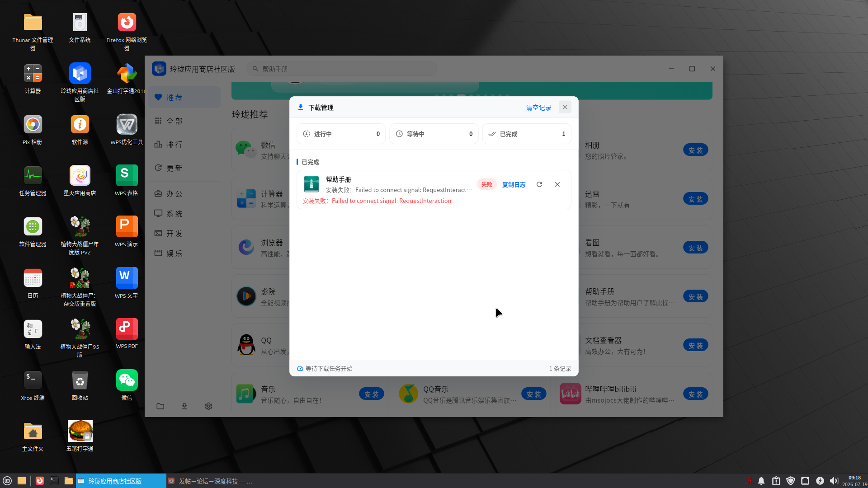Viewport: 868px width, 488px height.
Task: Open 任务管理器 desktop icon
Action: click(x=33, y=181)
